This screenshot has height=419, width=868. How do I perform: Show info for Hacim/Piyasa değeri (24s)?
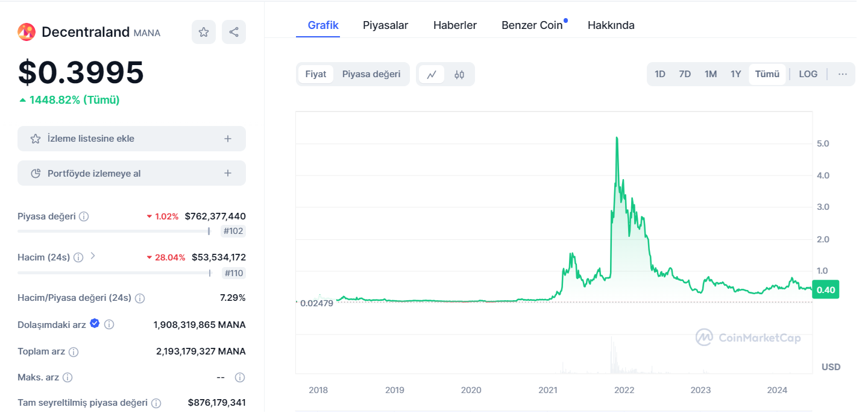point(140,298)
